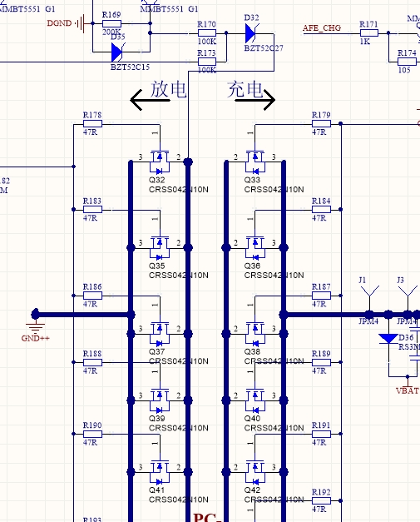Screen dimensions: 420x522
Task: Select the BZT52C15 part value text
Action: pos(130,67)
